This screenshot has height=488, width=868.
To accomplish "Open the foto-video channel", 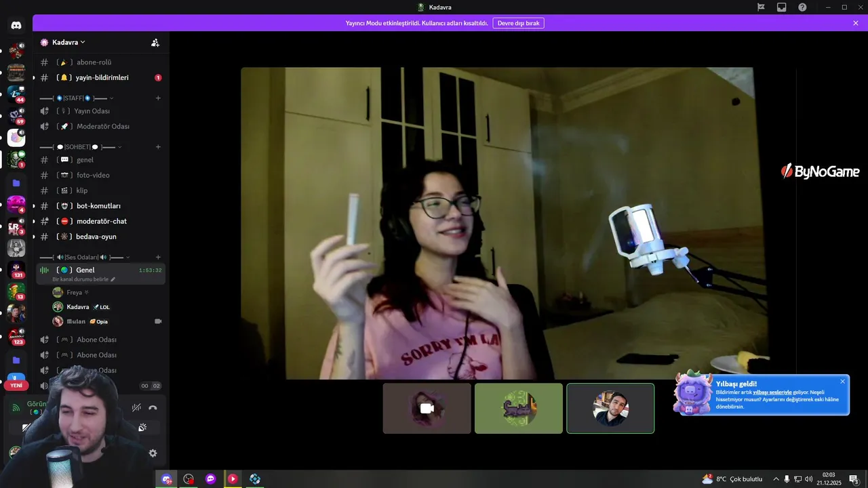I will coord(101,175).
